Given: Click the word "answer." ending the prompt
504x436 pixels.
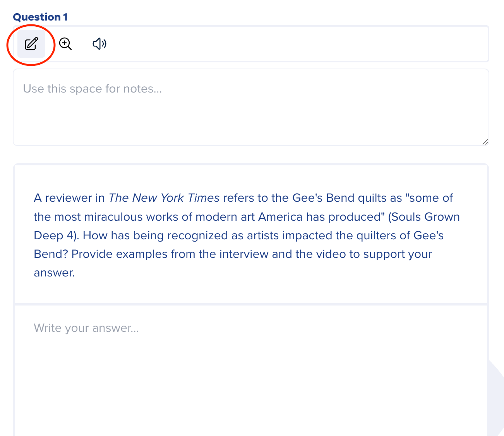Looking at the screenshot, I should click(54, 273).
